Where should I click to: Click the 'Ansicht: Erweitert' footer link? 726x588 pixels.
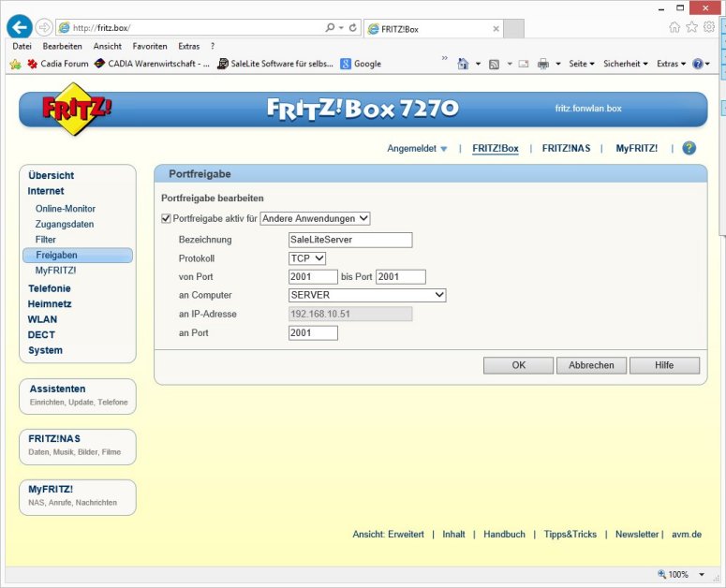[x=388, y=534]
